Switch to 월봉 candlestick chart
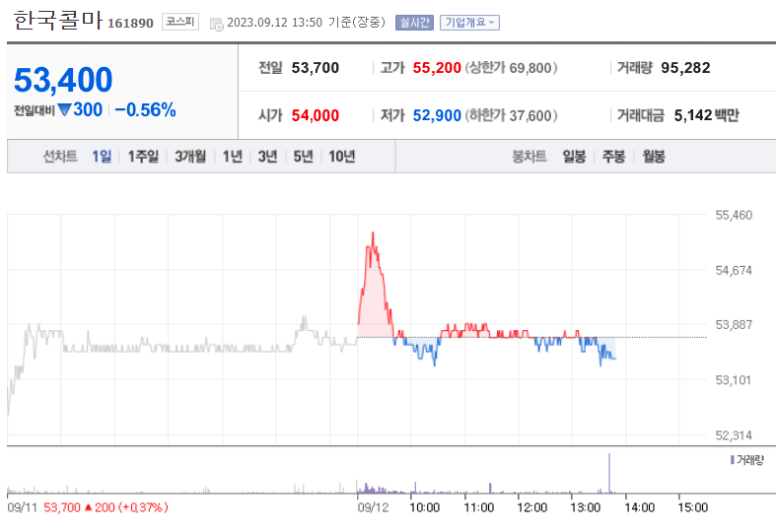Screen dimensions: 776x532 click(654, 157)
